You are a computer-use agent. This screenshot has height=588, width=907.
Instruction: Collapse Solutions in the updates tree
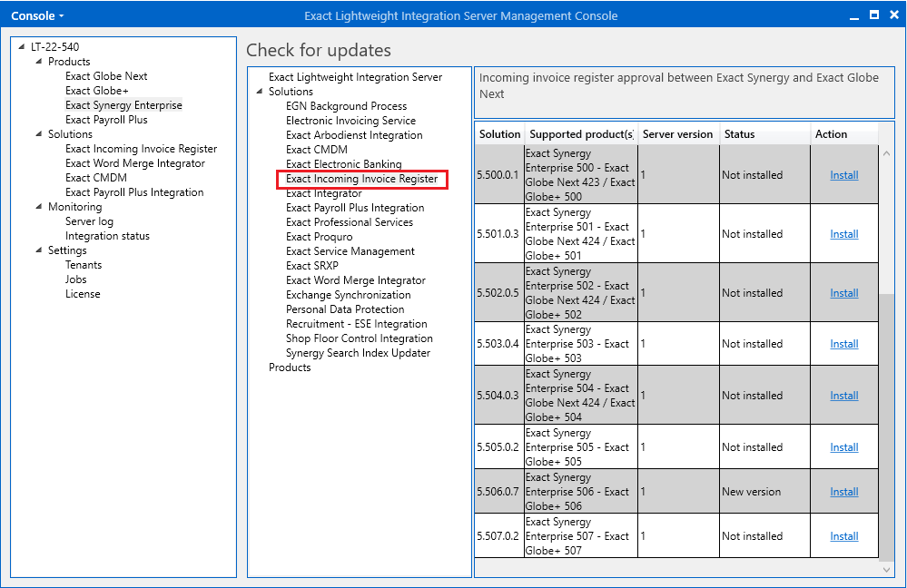coord(260,92)
